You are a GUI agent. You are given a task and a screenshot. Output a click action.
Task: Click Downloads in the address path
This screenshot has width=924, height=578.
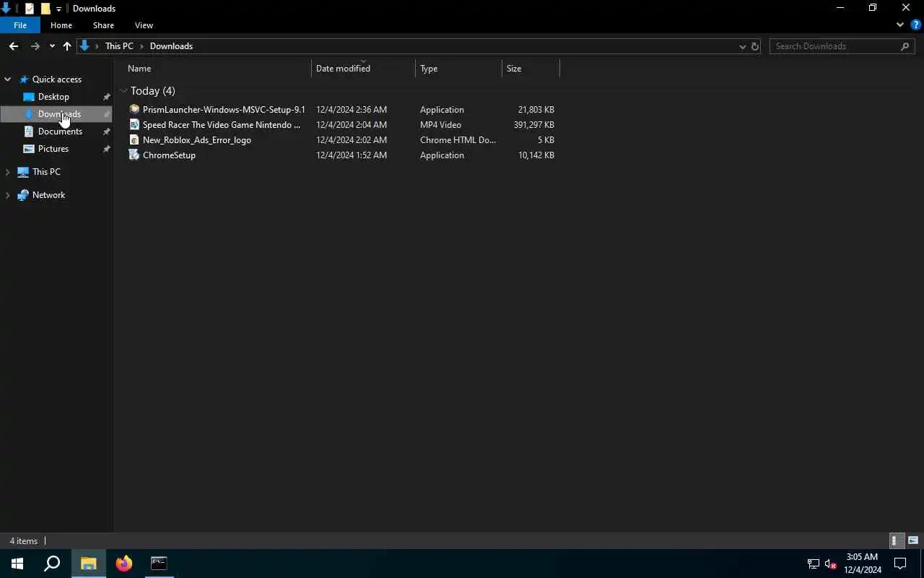[171, 46]
